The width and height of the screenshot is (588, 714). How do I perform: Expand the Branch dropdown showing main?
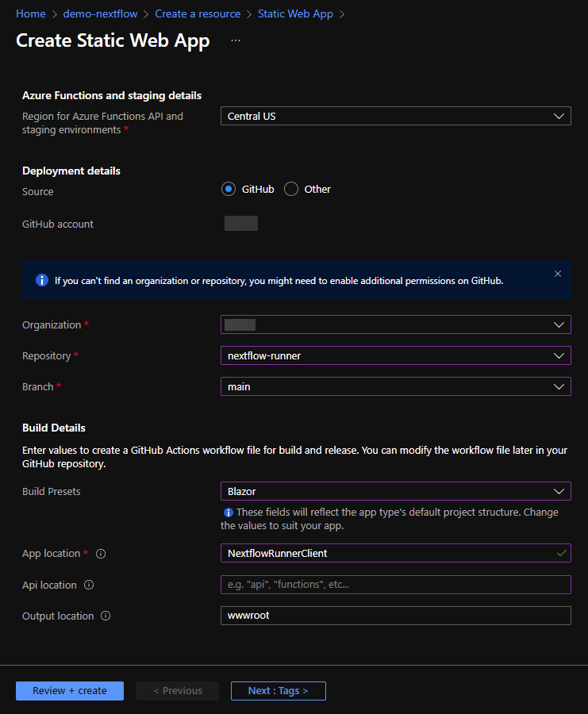tap(396, 386)
